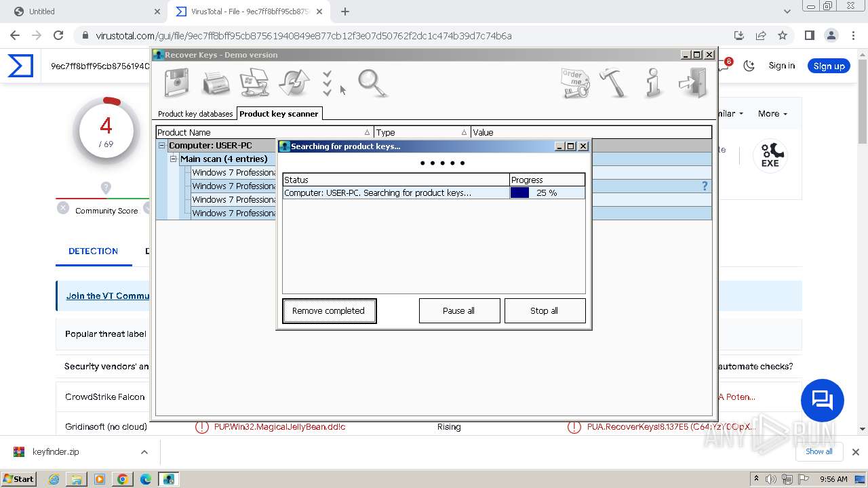Image resolution: width=868 pixels, height=488 pixels.
Task: Launch Chrome from the taskbar
Action: tap(123, 479)
